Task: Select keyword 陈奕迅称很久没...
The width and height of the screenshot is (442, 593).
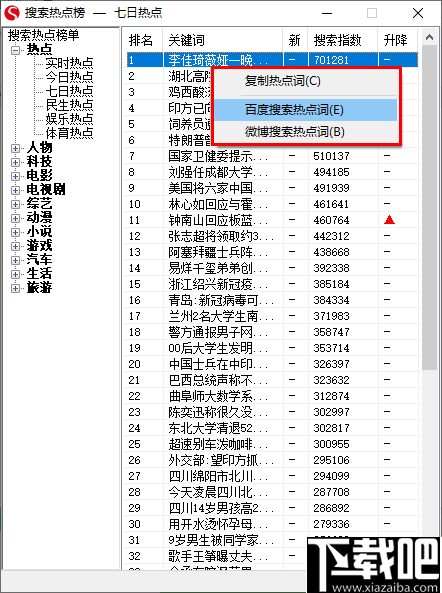Action: coord(218,411)
